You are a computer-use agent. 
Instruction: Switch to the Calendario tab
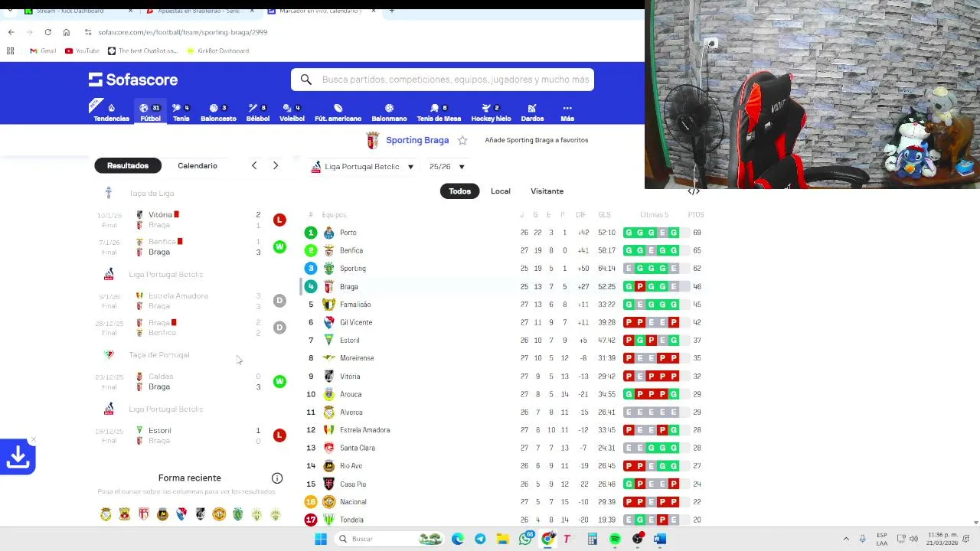click(x=198, y=165)
